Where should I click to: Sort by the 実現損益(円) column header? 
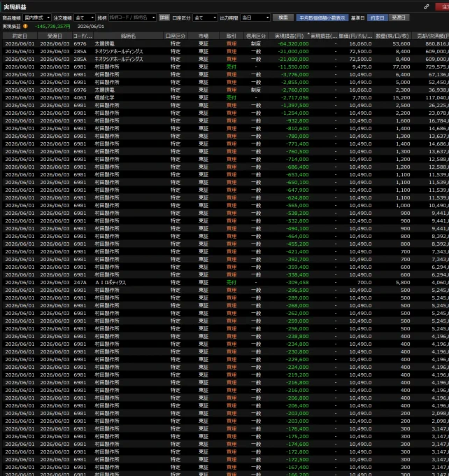click(289, 36)
